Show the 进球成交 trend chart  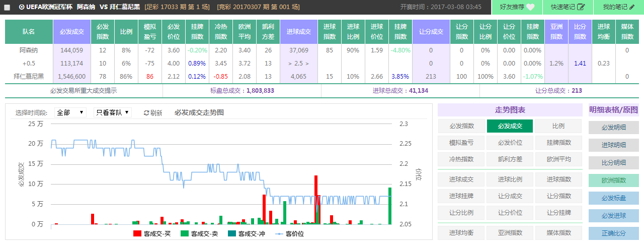pyautogui.click(x=461, y=179)
